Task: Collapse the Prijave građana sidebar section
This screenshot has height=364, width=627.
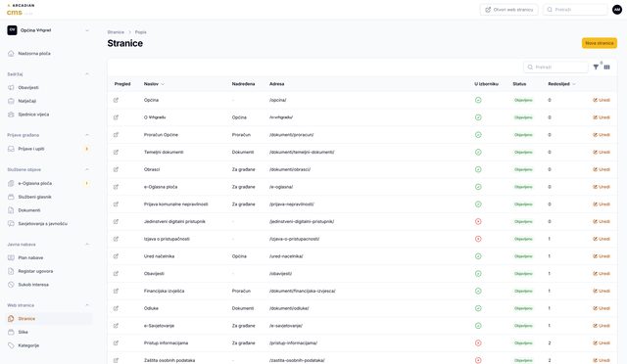Action: (87, 135)
